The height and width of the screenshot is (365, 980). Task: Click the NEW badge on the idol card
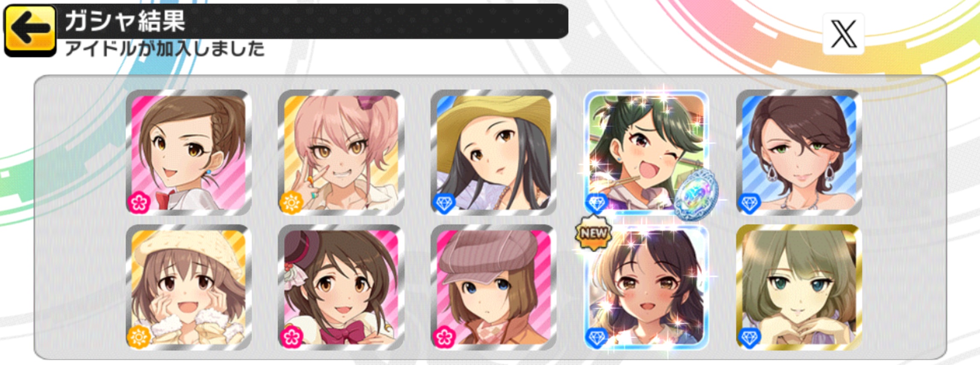(593, 233)
